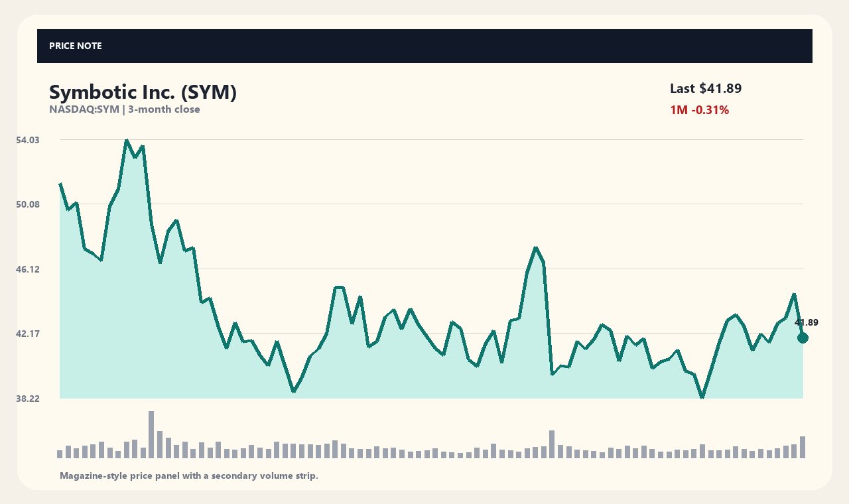Click the end-of-line price marker dot
This screenshot has height=504, width=849.
tap(803, 338)
